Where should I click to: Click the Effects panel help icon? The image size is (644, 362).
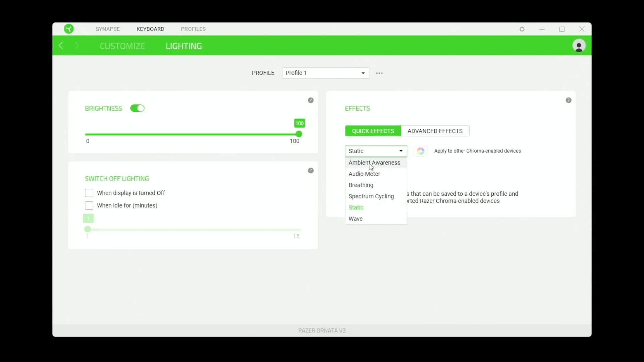(569, 100)
